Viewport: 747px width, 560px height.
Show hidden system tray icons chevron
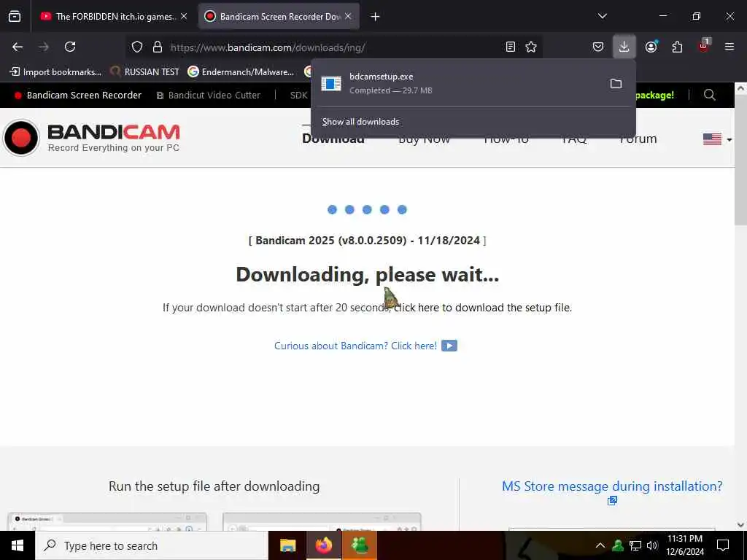point(600,545)
